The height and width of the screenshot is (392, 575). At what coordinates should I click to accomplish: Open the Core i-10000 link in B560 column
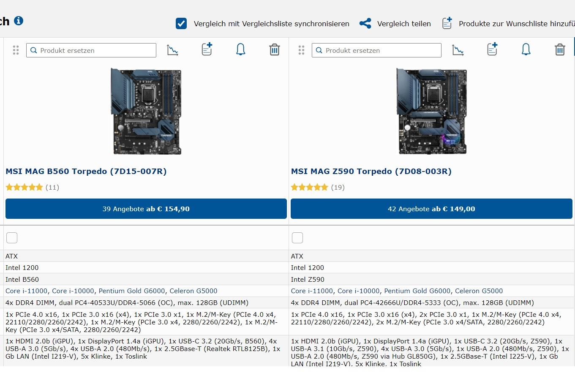[73, 291]
